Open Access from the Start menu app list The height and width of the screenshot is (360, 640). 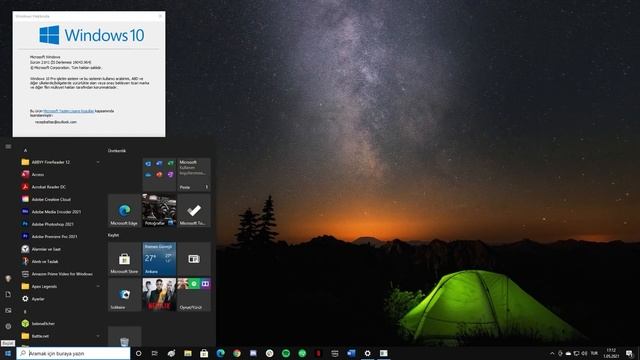pyautogui.click(x=60, y=174)
